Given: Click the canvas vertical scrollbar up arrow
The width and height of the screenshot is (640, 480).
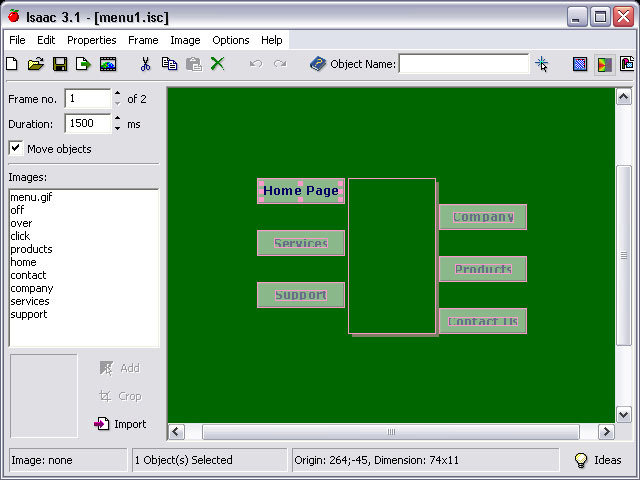Looking at the screenshot, I should point(623,97).
